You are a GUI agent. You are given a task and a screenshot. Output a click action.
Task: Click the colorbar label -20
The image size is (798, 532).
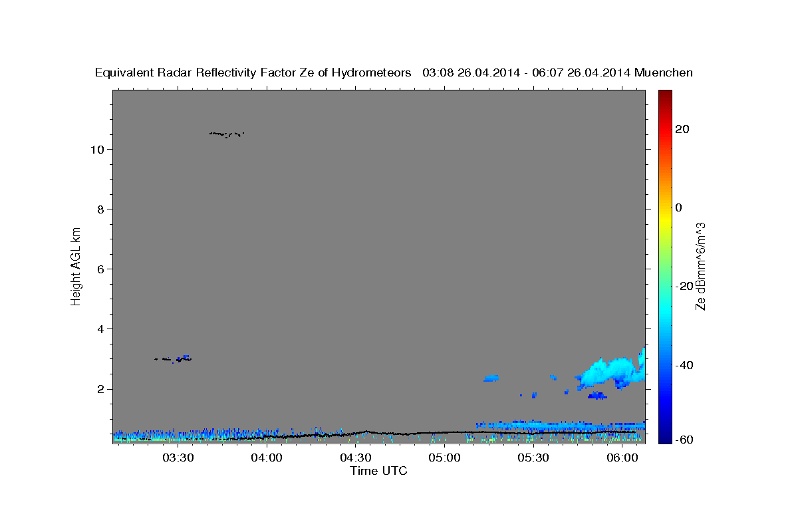point(684,286)
